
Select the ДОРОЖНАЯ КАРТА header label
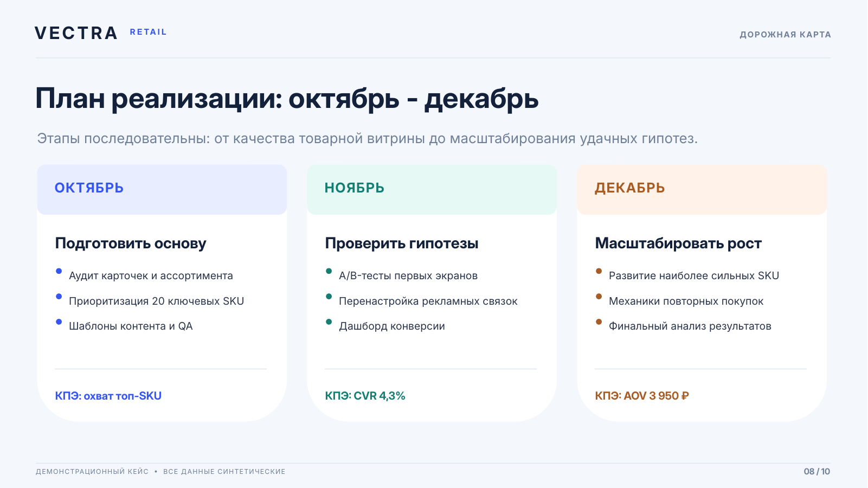(x=785, y=35)
